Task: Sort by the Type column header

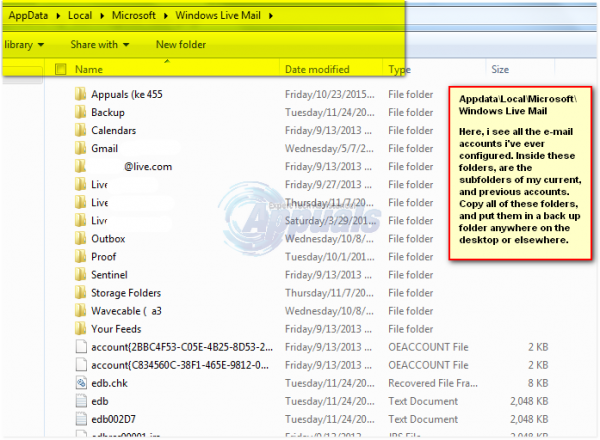Action: [399, 70]
